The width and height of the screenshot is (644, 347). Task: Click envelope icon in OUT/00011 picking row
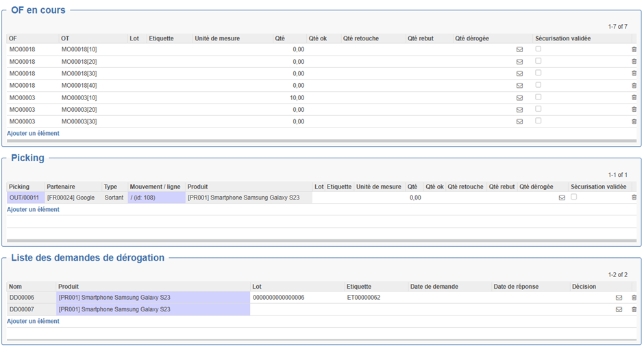(x=562, y=198)
